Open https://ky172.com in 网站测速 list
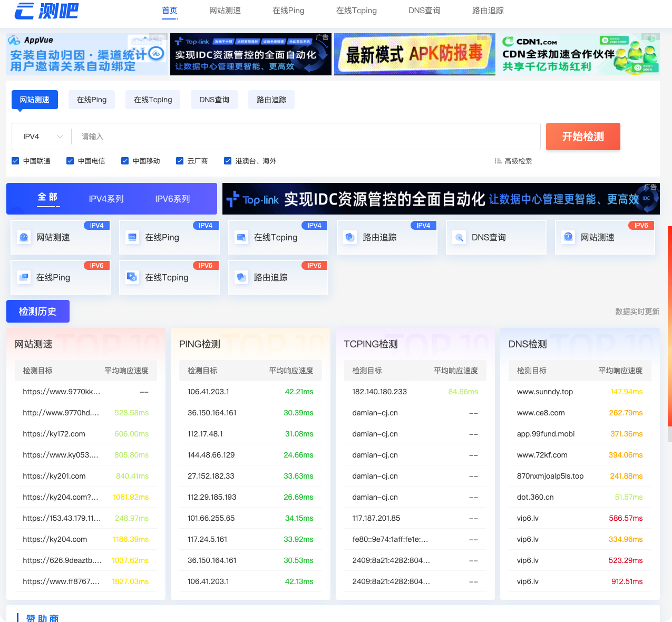Viewport: 672px width, 622px height. pyautogui.click(x=54, y=434)
